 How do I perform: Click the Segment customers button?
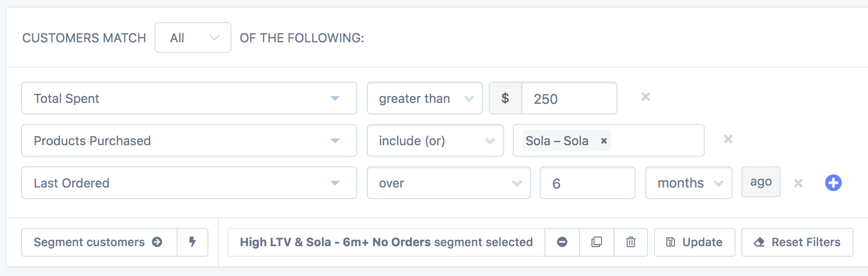[99, 242]
